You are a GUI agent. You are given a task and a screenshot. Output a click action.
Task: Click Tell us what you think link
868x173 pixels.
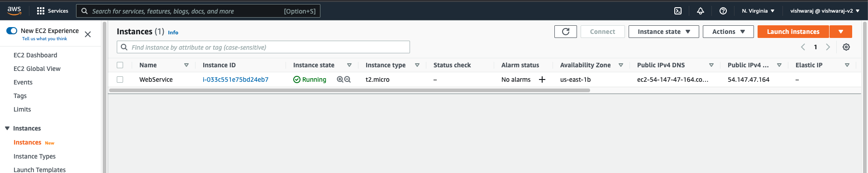click(44, 39)
